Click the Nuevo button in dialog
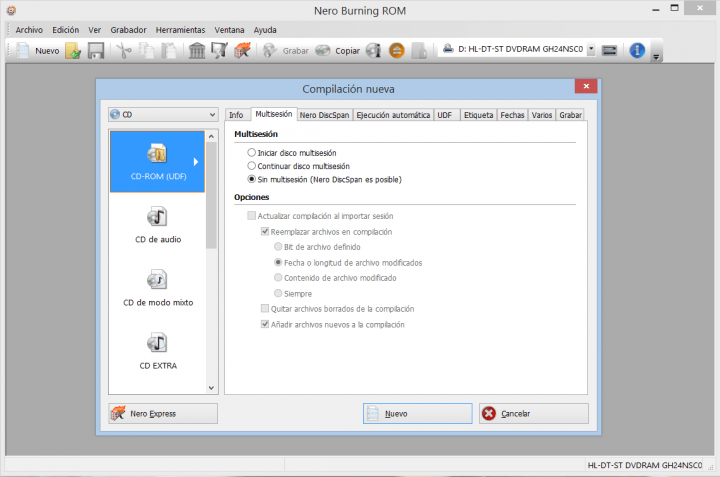This screenshot has height=477, width=720. point(417,414)
